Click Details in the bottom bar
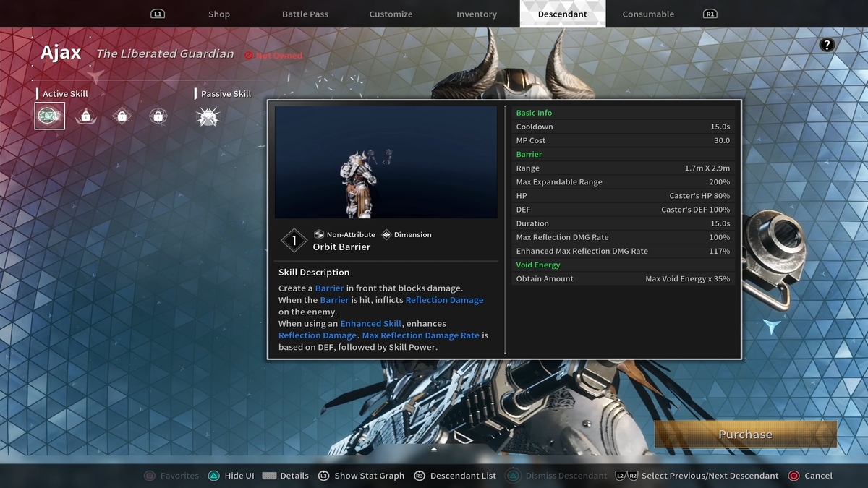The height and width of the screenshot is (488, 868). tap(286, 476)
